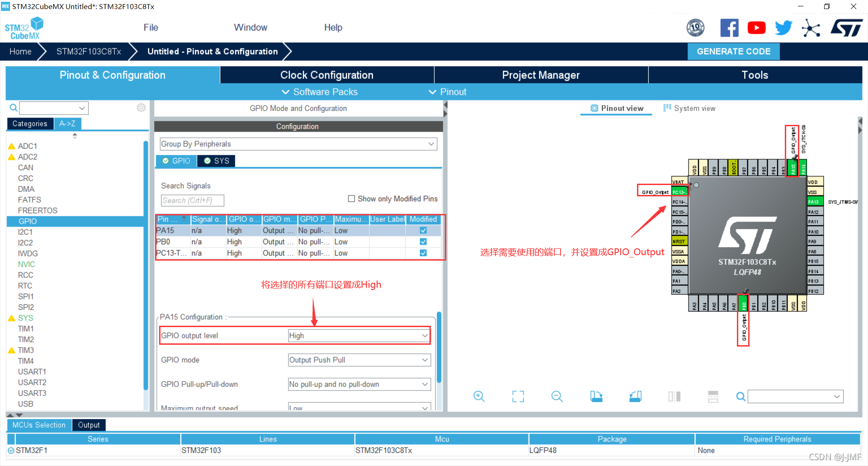Toggle the vertical split view icon
868x466 pixels.
[674, 397]
